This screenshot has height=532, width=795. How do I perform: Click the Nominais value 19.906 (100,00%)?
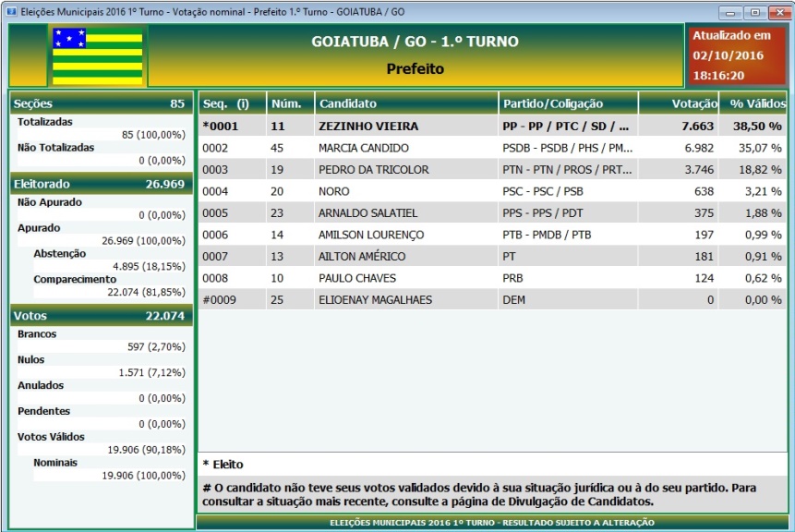tap(143, 476)
